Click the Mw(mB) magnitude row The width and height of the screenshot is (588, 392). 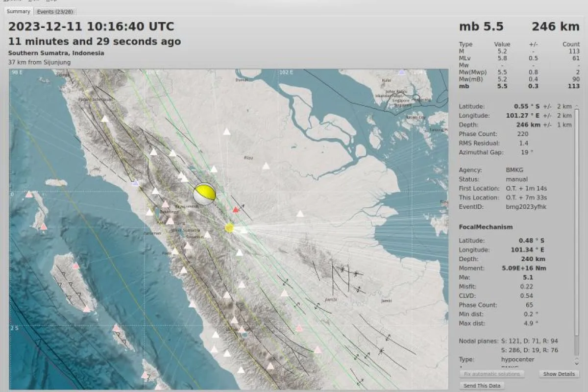(519, 79)
